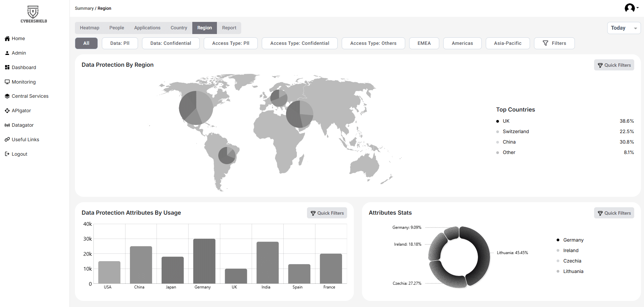
Task: Open Quick Filters for Attributes Stats
Action: tap(614, 213)
